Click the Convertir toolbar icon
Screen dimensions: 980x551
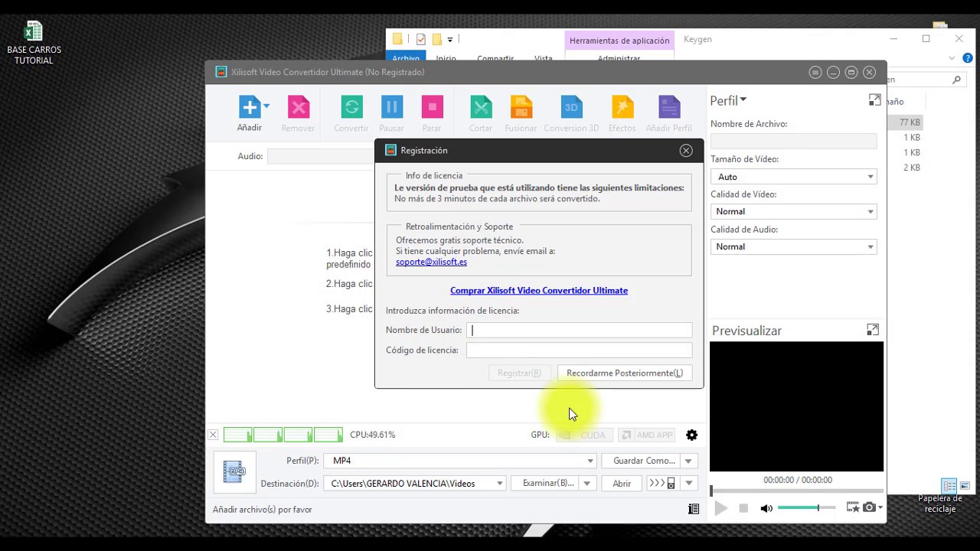coord(351,107)
